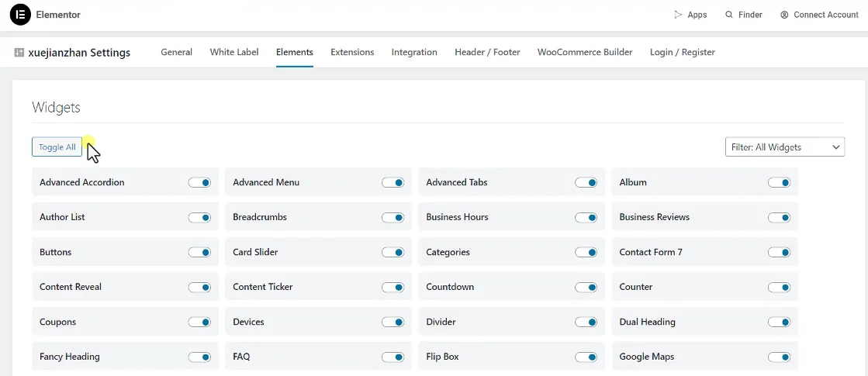Switch to the Extensions tab
Screen dimensions: 868x376
[x=352, y=52]
